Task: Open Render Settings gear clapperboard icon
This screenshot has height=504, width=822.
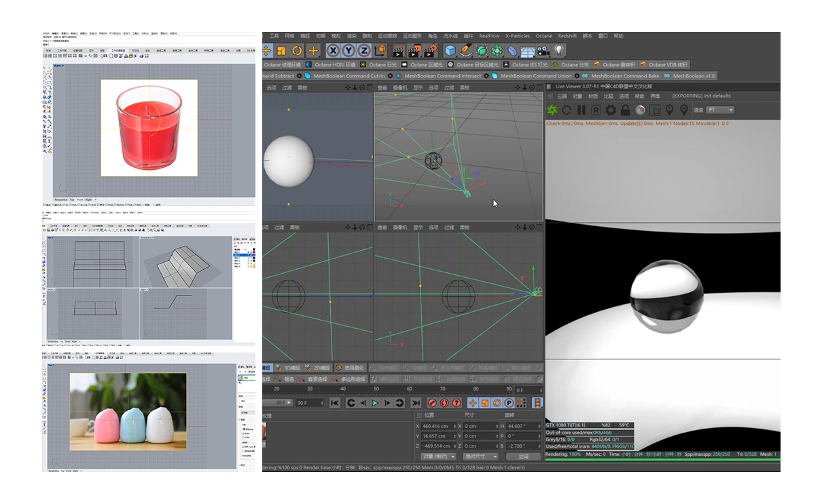Action: coord(430,50)
